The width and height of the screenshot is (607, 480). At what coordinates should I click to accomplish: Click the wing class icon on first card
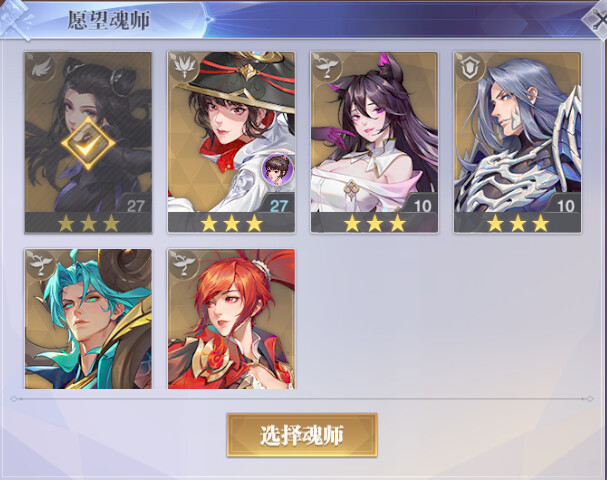[x=40, y=68]
